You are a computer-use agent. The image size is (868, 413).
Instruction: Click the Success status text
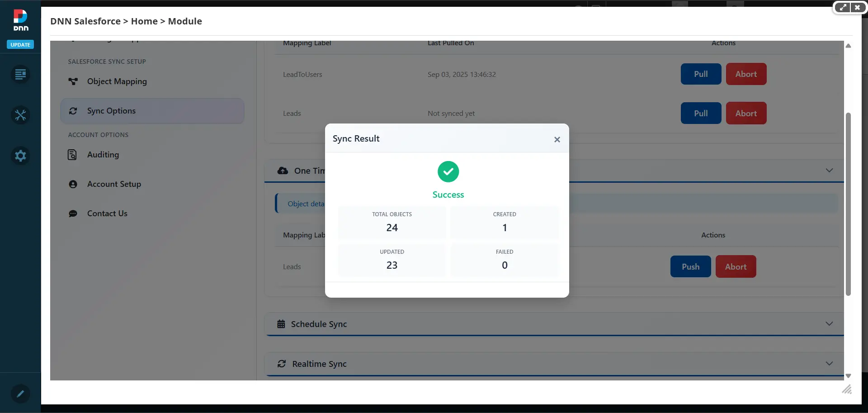coord(448,195)
